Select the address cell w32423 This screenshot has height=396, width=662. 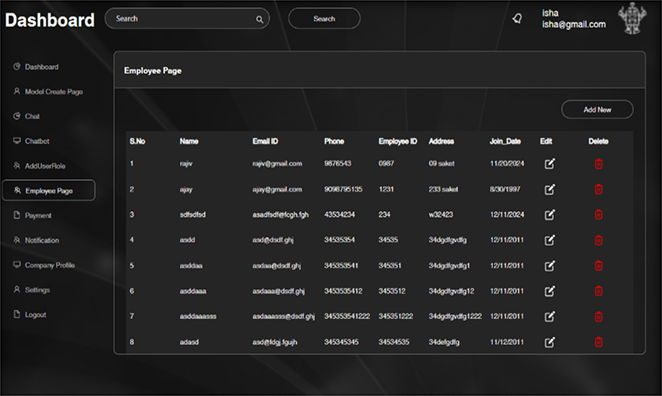click(441, 215)
